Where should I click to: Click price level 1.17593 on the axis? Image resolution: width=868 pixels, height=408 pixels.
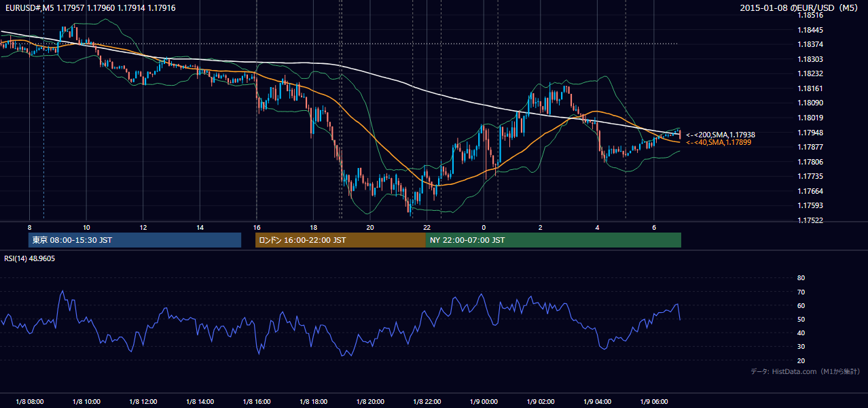(x=811, y=205)
